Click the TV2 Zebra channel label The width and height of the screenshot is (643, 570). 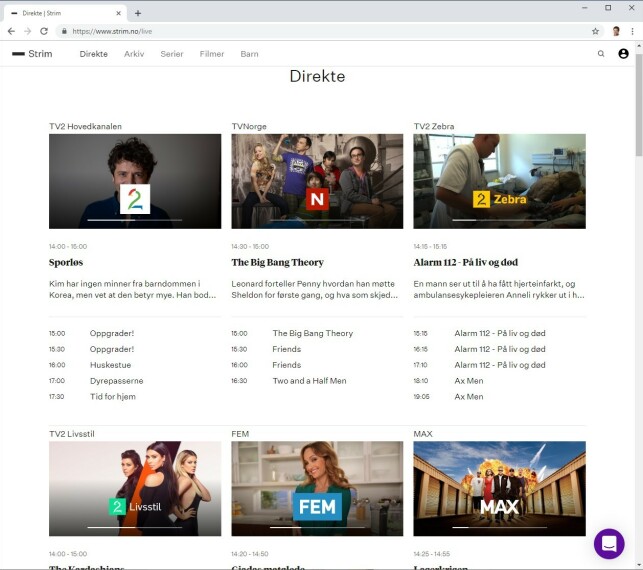(x=434, y=126)
